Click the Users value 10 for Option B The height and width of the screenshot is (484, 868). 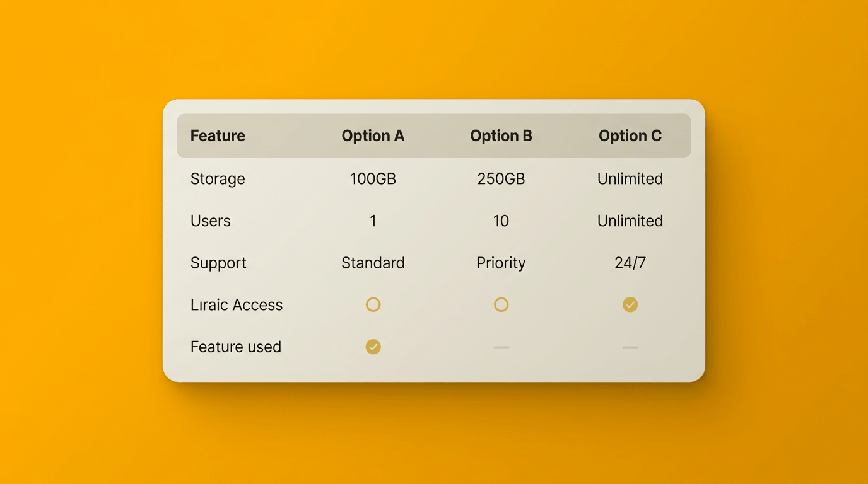pyautogui.click(x=501, y=221)
